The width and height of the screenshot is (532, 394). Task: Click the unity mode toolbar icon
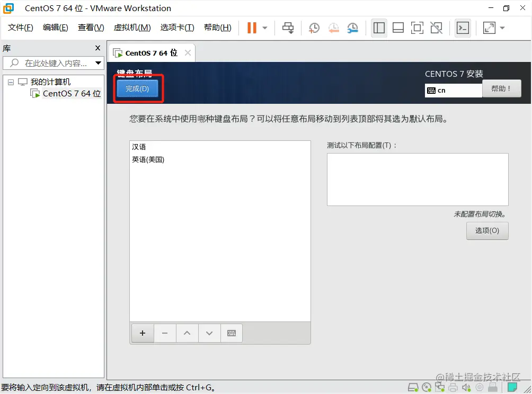[x=436, y=28]
